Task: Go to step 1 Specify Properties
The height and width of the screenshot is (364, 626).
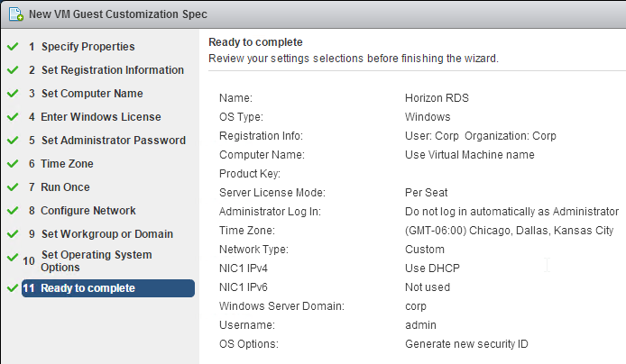Action: [x=82, y=47]
